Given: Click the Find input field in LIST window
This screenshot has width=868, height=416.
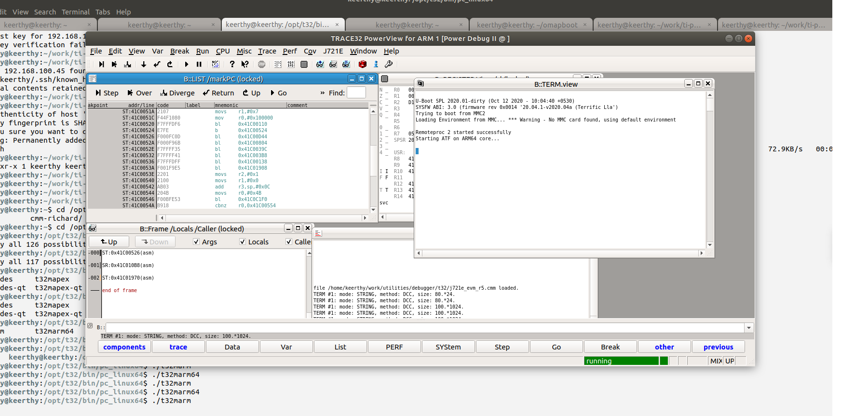Looking at the screenshot, I should point(356,93).
